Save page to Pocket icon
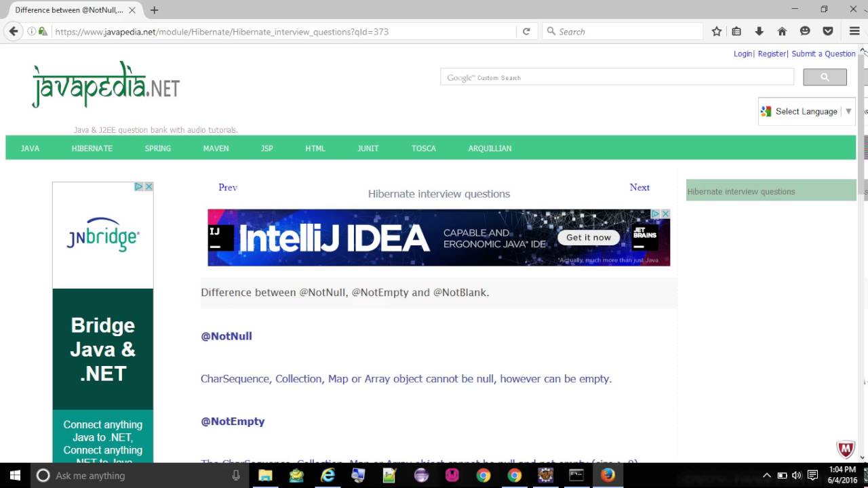This screenshot has height=488, width=868. 828,31
